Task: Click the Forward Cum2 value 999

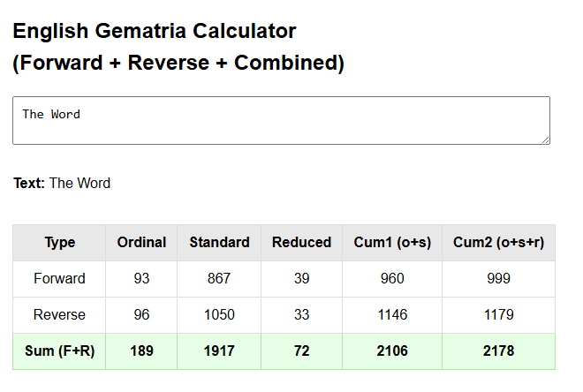Action: [x=498, y=279]
